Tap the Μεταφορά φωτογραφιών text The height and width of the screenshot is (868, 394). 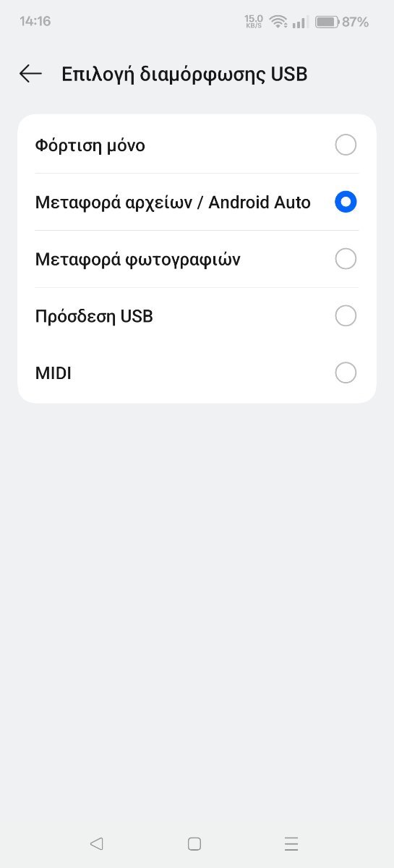137,259
